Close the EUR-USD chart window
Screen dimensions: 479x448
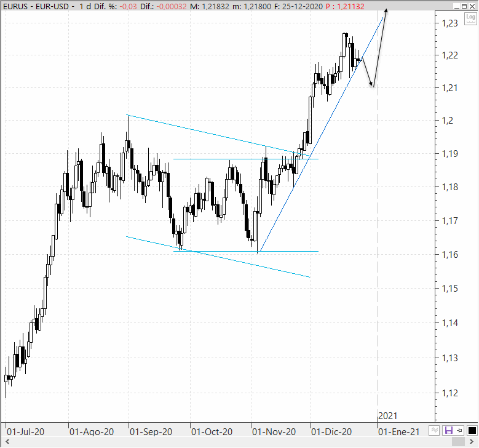tap(472, 6)
